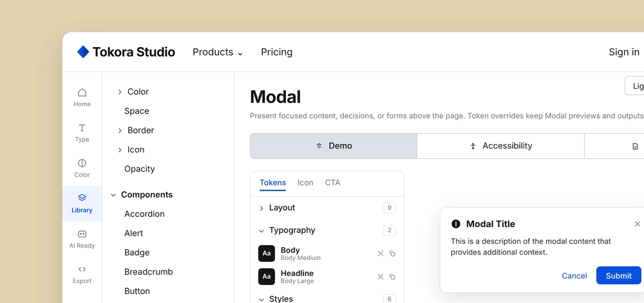This screenshot has width=644, height=303.
Task: Expand the Border tree item
Action: coord(120,131)
